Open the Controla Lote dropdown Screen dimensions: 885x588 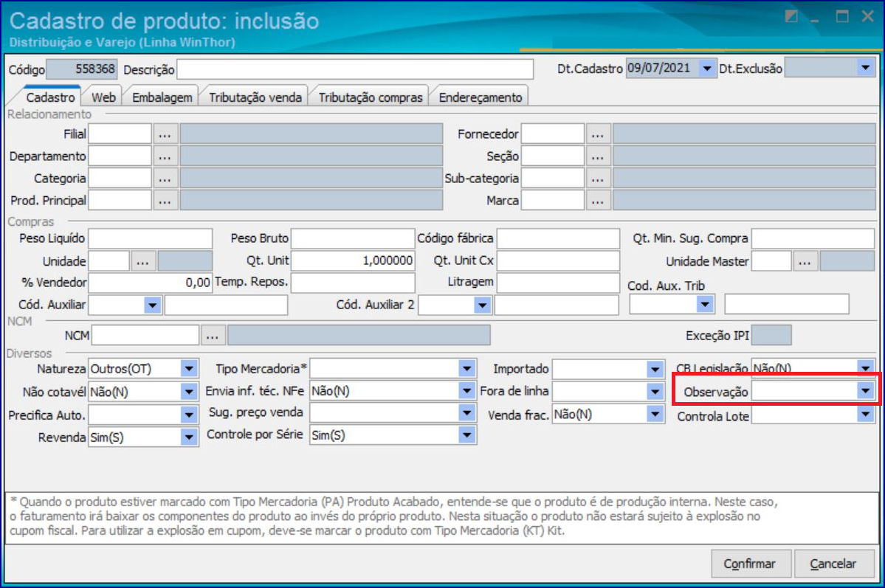point(865,415)
